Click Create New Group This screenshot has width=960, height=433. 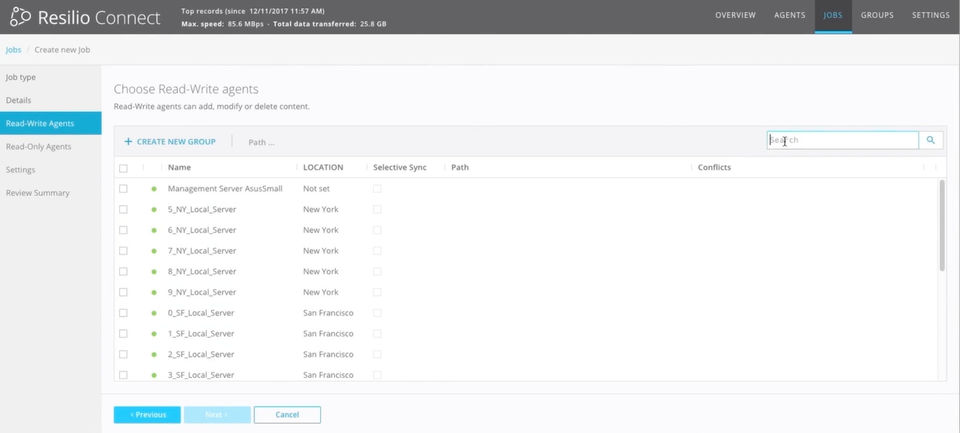170,141
